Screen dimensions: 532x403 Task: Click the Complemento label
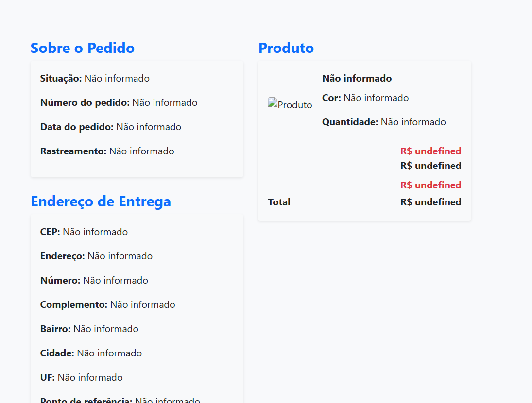click(74, 304)
